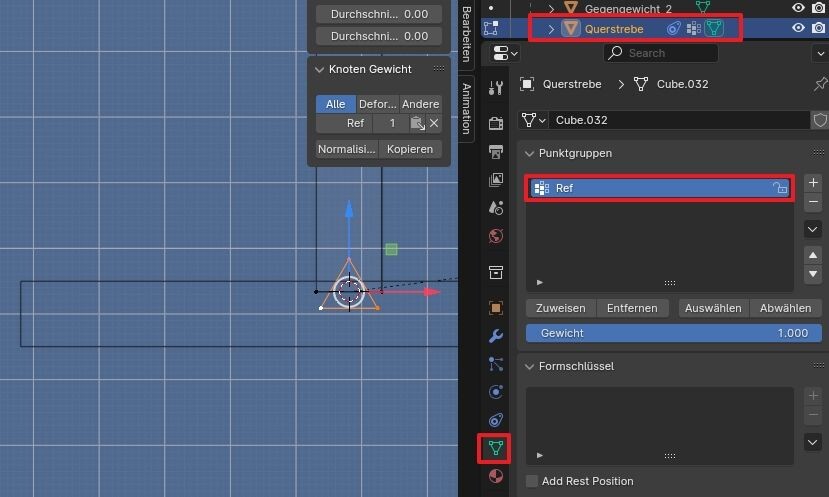
Task: Click the mesh data icon on the Querstrebe row
Action: (714, 28)
